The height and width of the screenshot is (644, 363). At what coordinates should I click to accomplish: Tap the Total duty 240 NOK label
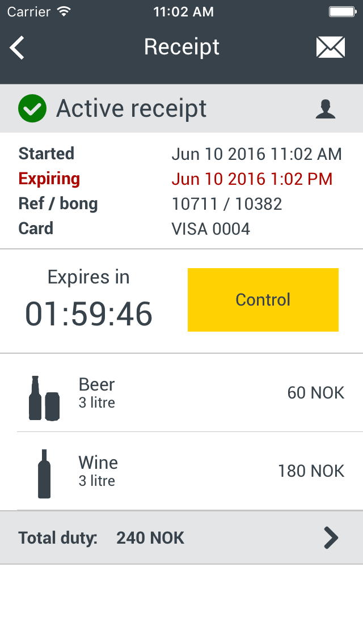click(101, 537)
